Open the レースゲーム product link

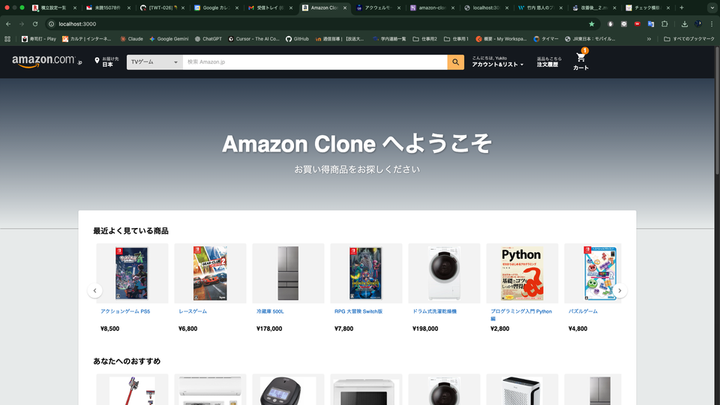pos(192,311)
